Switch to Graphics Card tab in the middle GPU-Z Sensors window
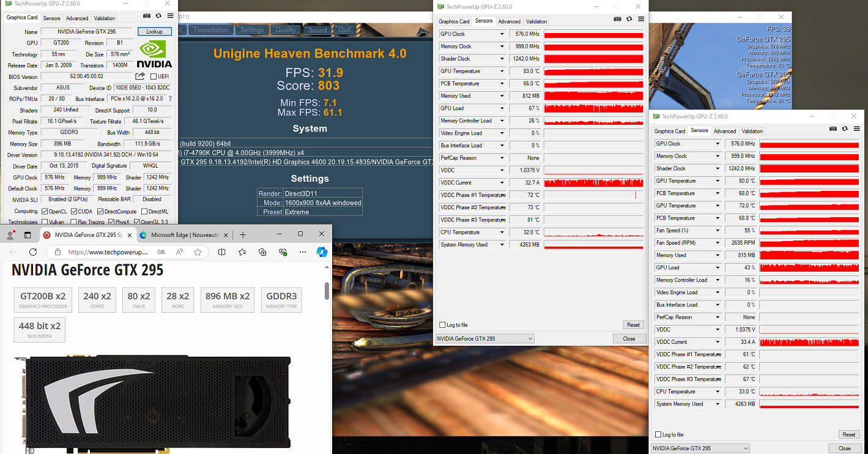Image resolution: width=868 pixels, height=454 pixels. (454, 21)
